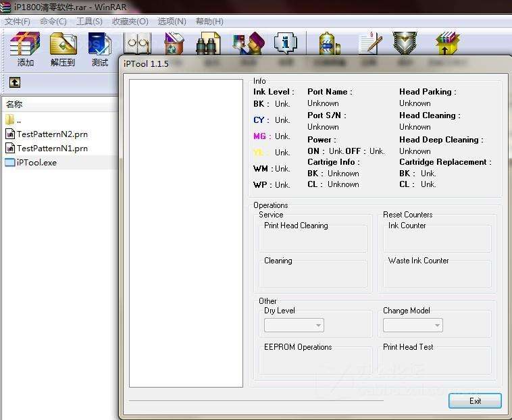Image resolution: width=512 pixels, height=420 pixels.
Task: Click the up one level arrow icon
Action: click(x=15, y=82)
